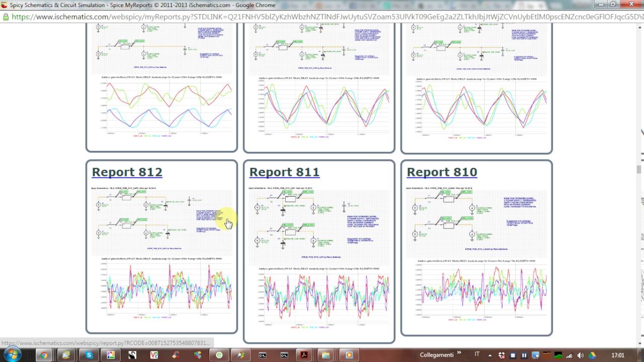Open the first command prompt taskbar icon

pyautogui.click(x=262, y=355)
